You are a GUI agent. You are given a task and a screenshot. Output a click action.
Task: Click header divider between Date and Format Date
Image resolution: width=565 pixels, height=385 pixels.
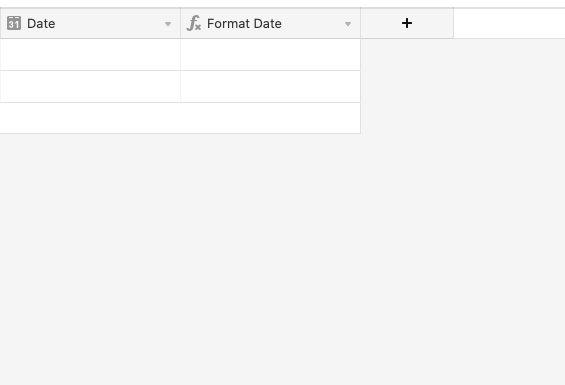(181, 23)
